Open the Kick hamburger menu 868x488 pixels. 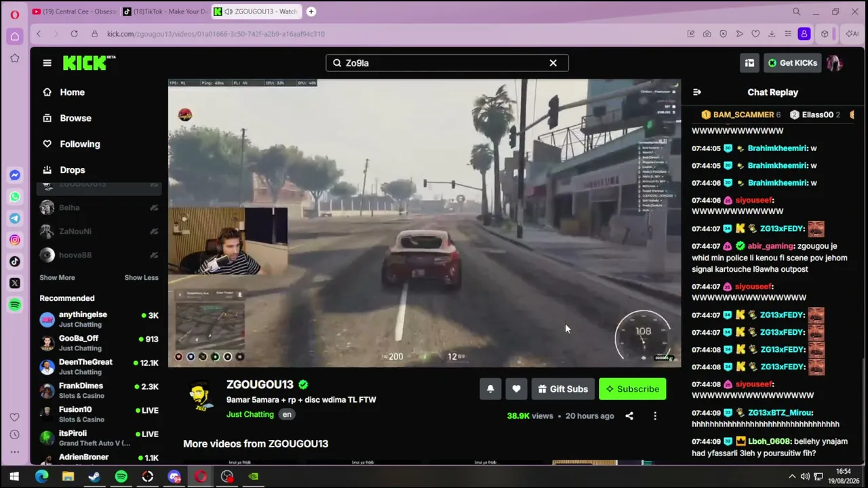click(x=47, y=63)
